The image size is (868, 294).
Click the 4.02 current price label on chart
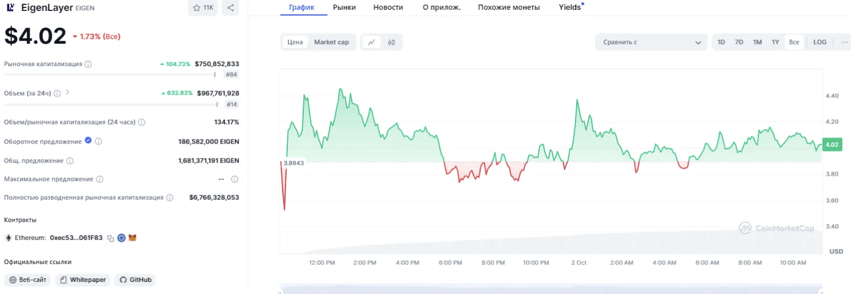coord(831,145)
